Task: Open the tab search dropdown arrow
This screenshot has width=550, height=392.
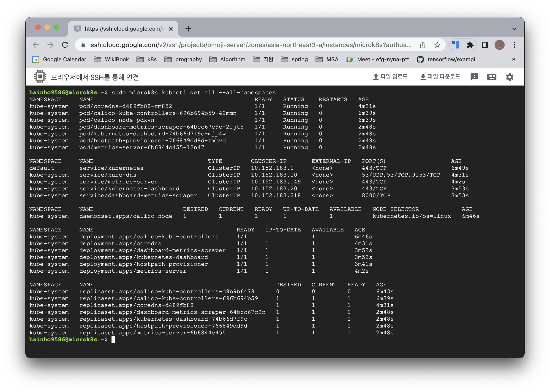Action: point(514,29)
